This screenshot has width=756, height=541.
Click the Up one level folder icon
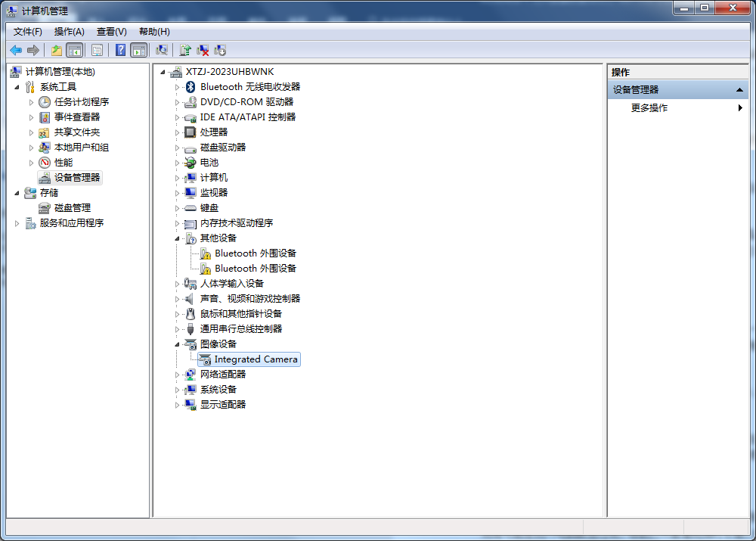point(57,50)
